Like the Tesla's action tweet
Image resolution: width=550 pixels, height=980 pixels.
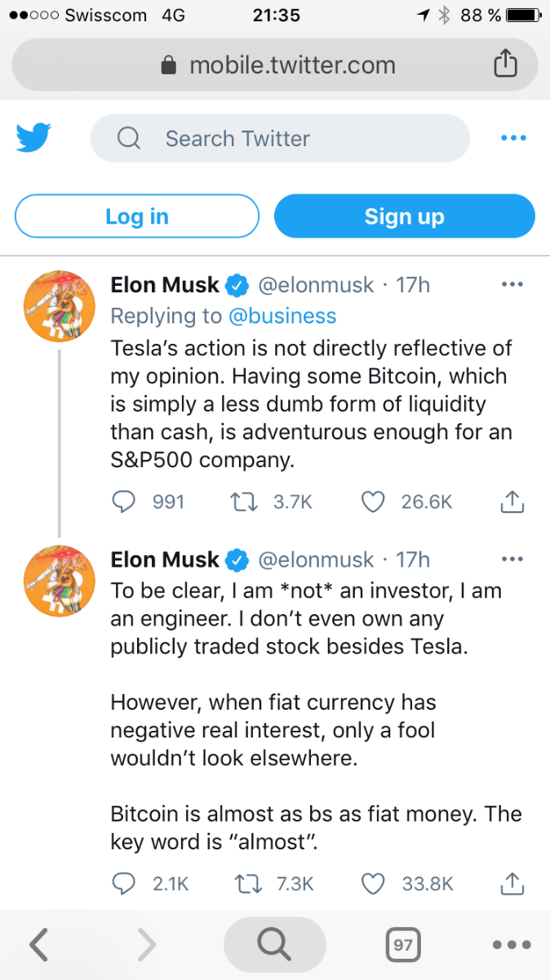373,501
